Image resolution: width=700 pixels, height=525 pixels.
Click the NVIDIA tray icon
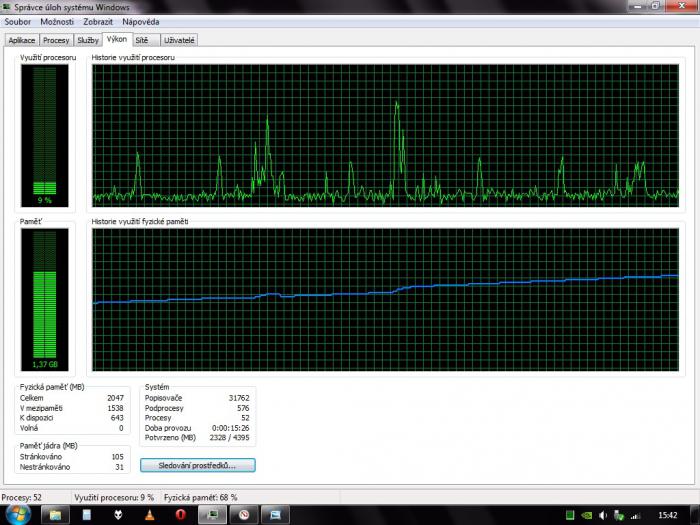click(x=587, y=516)
